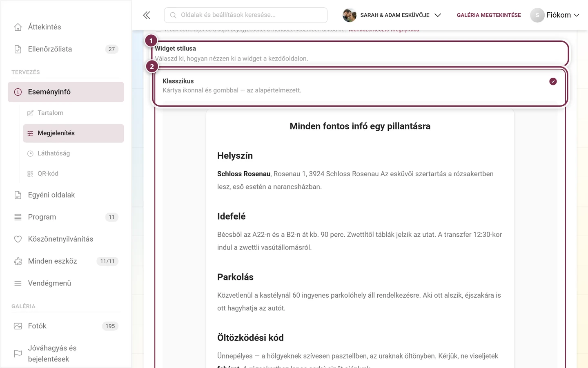588x368 pixels.
Task: Click the Minden eszköz puzzle icon
Action: pos(18,261)
